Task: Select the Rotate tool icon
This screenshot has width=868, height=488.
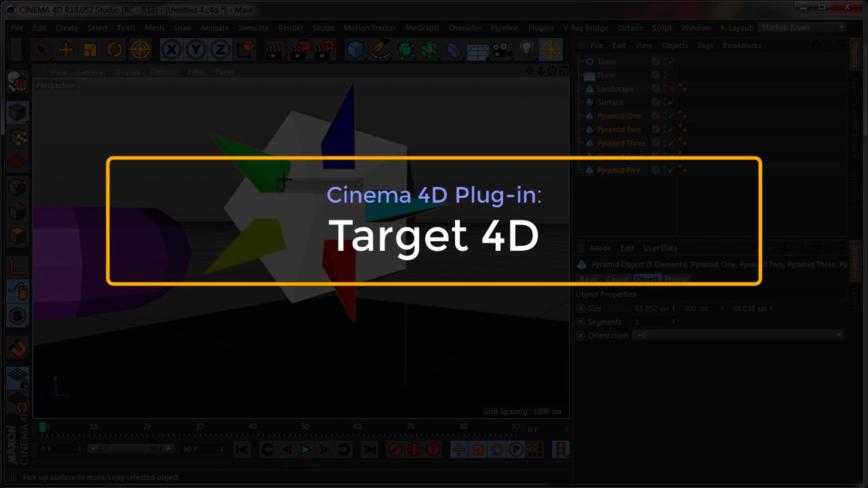Action: [x=114, y=50]
